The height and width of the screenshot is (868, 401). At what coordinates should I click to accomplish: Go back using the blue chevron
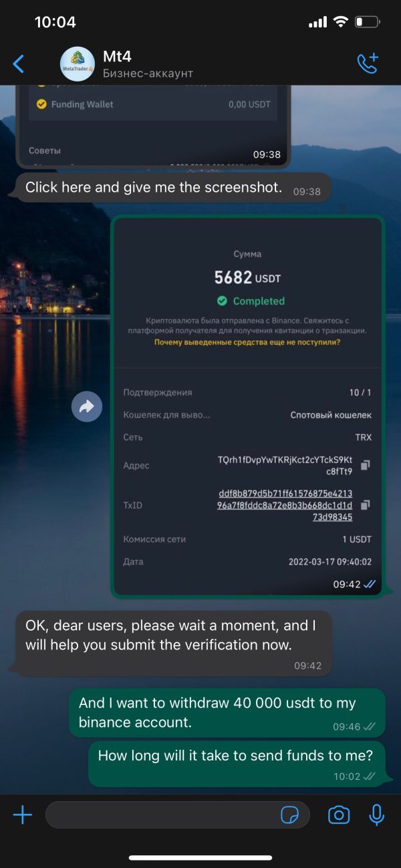19,64
